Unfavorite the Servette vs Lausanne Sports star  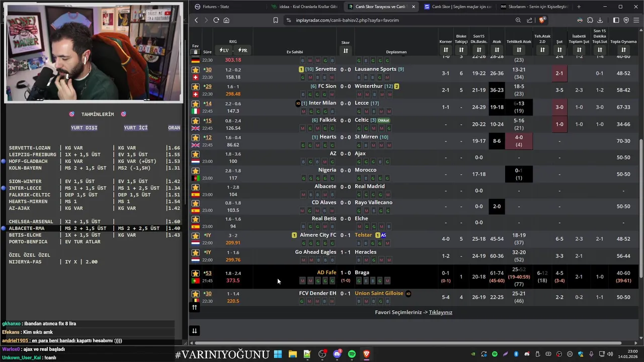tap(195, 70)
